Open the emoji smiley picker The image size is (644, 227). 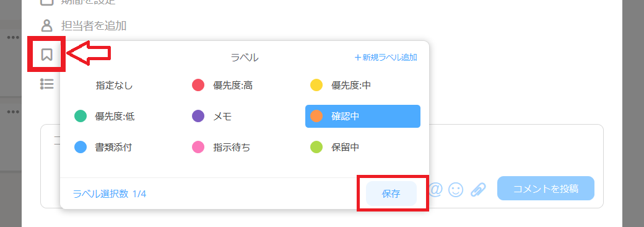click(x=456, y=189)
